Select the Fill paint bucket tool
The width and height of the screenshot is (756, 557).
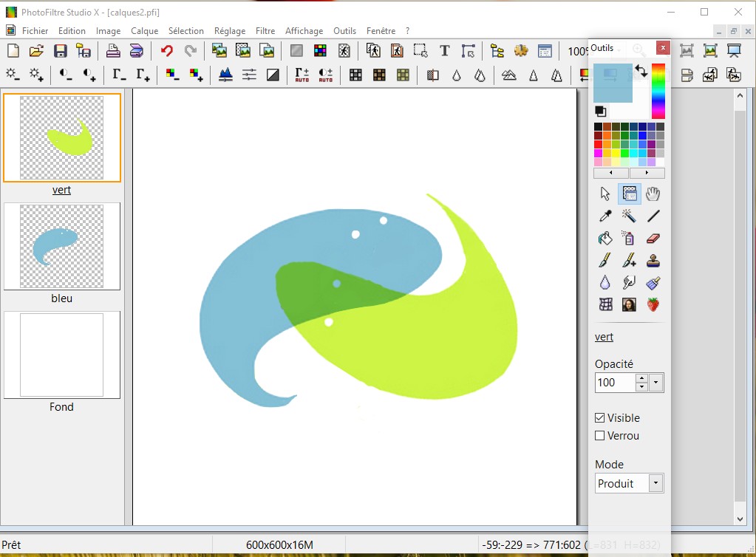point(605,238)
